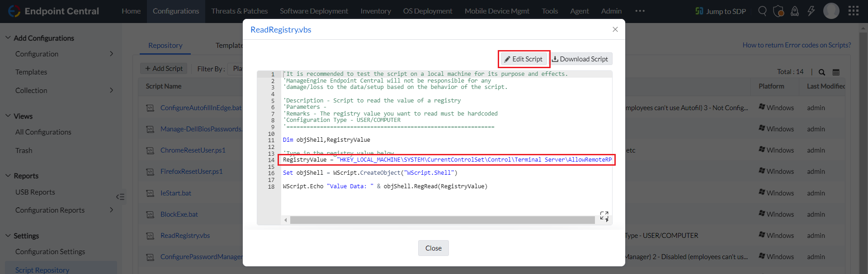Open Mobile Device Mgmt menu
This screenshot has height=274, width=868.
(x=497, y=11)
